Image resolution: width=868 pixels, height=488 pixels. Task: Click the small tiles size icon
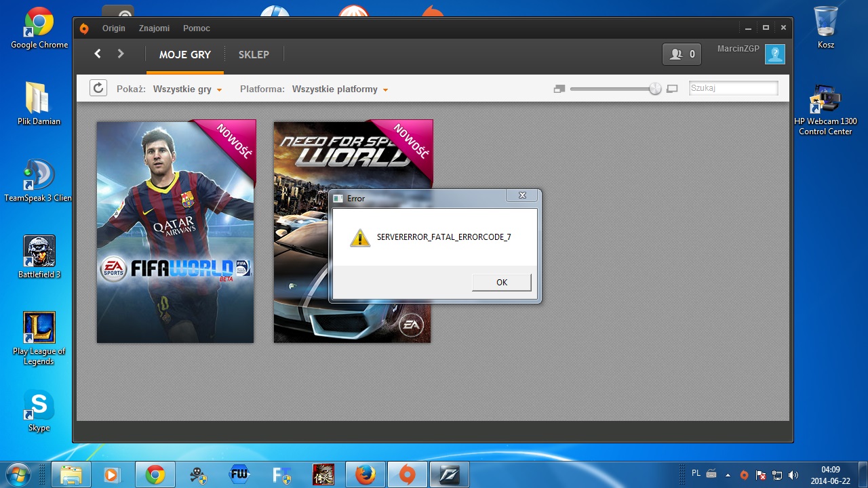click(559, 89)
